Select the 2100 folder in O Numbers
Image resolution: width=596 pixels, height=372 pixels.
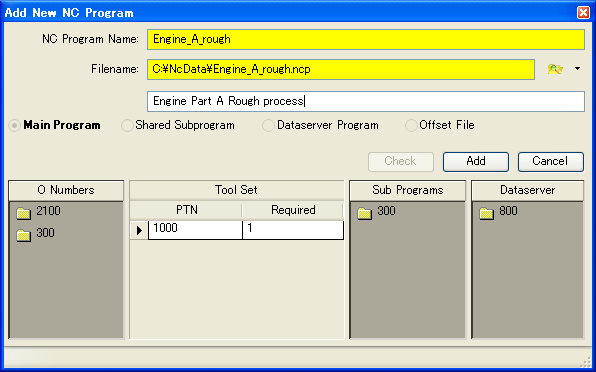tap(38, 212)
